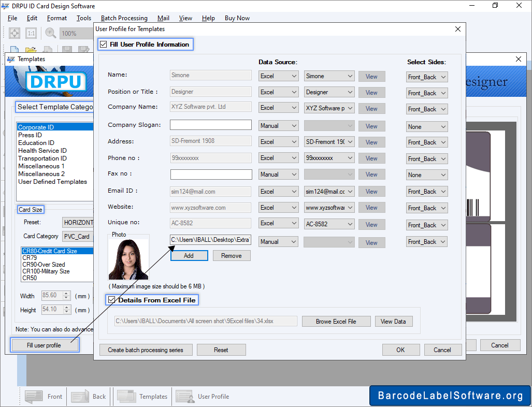Open the Website row Select Sides dropdown
Viewport: 532px width, 407px height.
coord(427,208)
